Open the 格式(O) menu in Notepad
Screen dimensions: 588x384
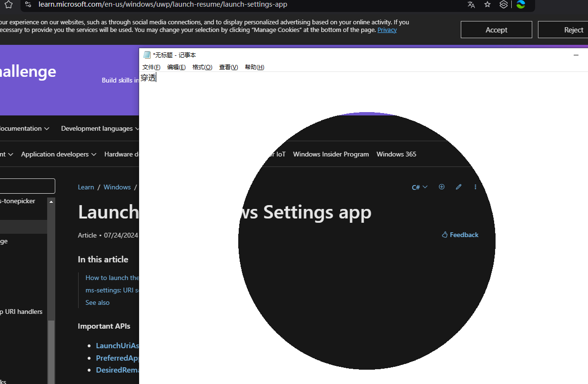click(x=202, y=67)
